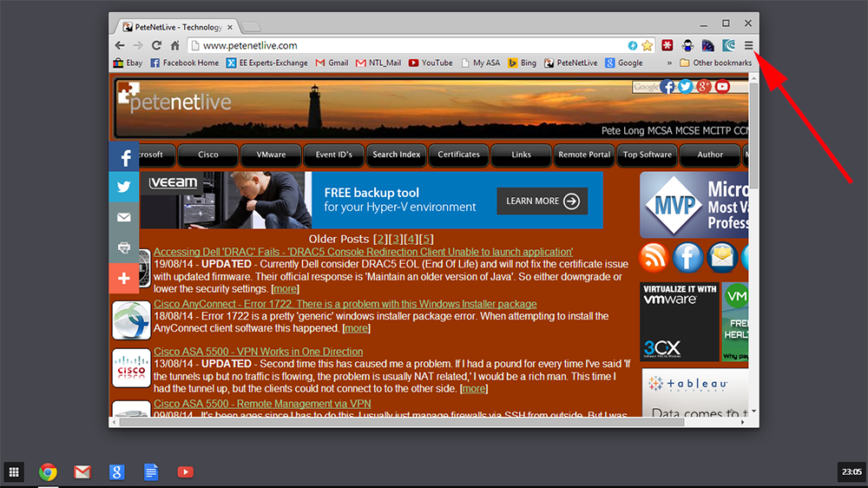Open Google Docs from the shelf
868x488 pixels.
point(151,472)
